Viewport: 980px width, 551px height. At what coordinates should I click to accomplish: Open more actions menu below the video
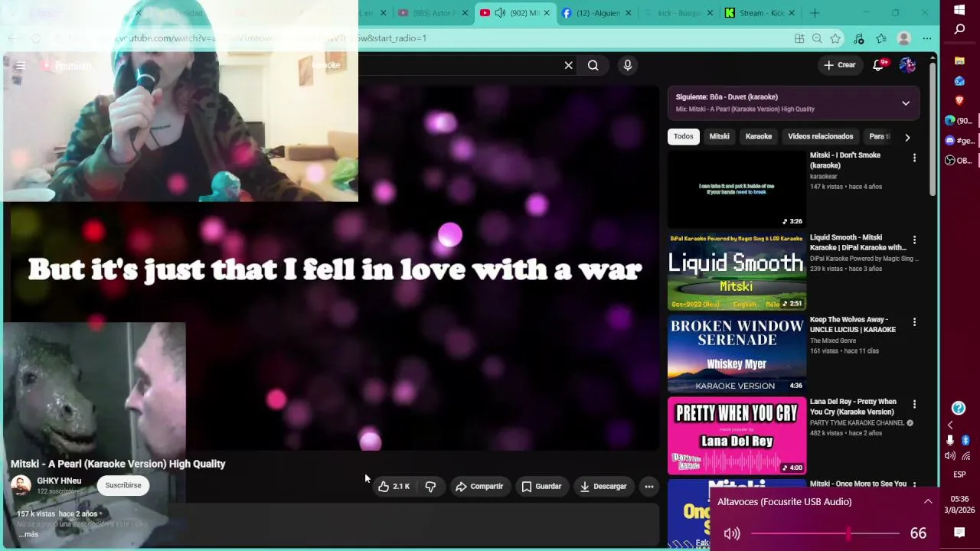click(649, 486)
